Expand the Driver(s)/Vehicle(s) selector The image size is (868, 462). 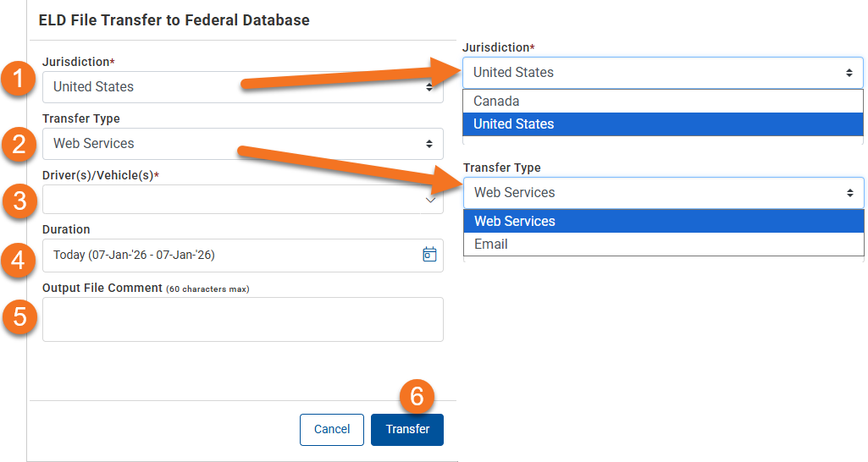click(242, 201)
